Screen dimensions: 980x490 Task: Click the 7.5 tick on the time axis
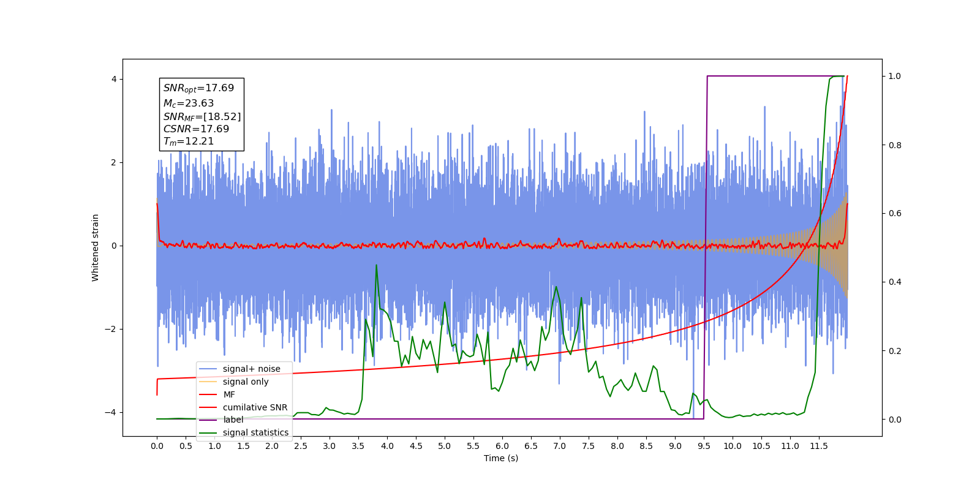(x=589, y=446)
